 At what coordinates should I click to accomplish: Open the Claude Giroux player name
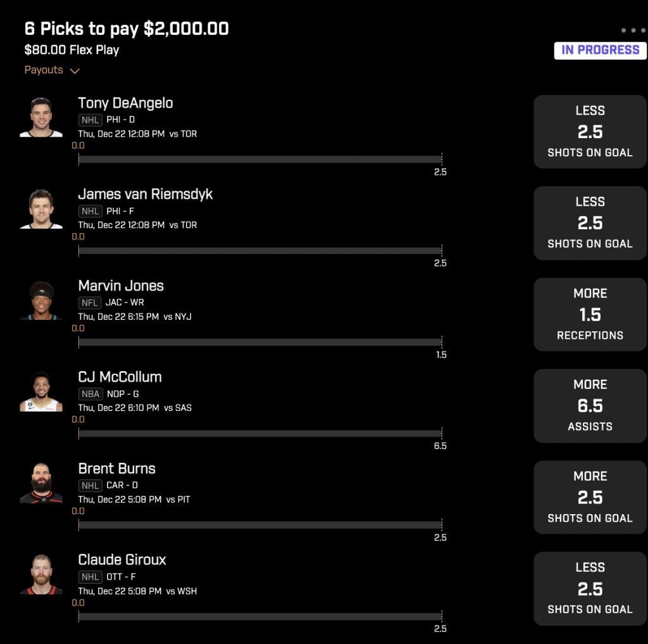[x=122, y=560]
